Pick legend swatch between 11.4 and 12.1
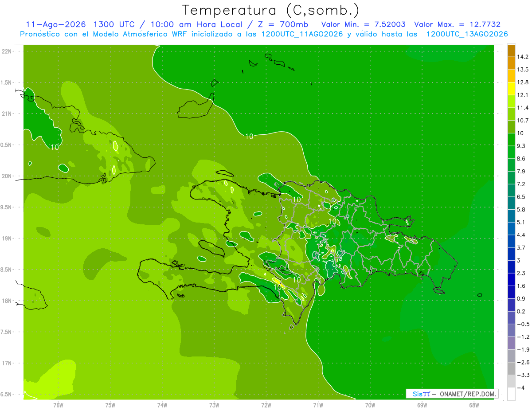 [x=511, y=101]
